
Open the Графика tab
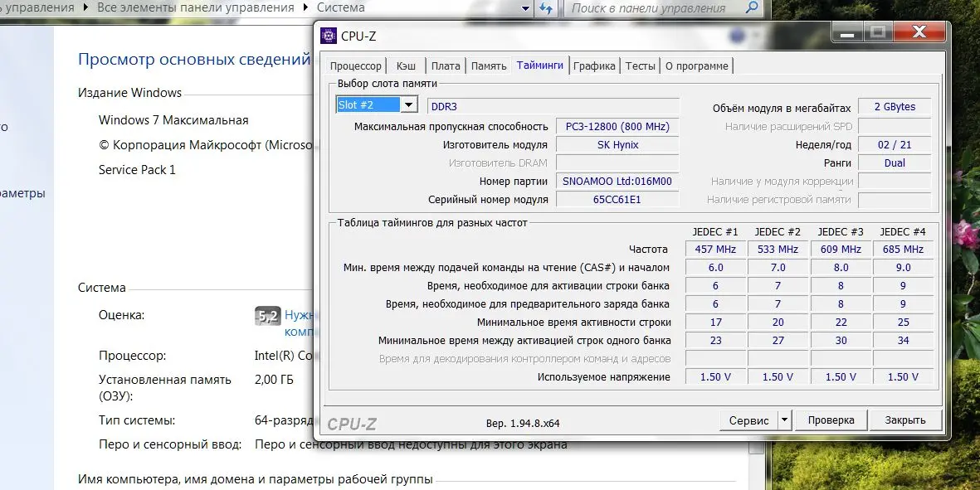click(x=594, y=65)
